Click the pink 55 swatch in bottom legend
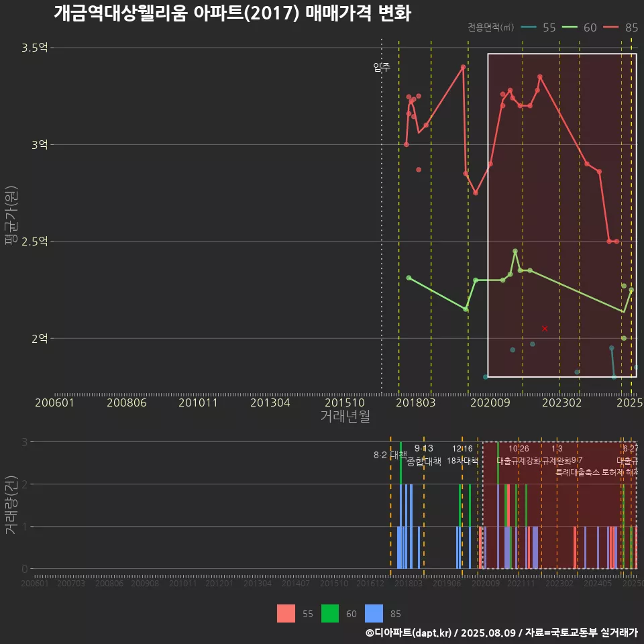The width and height of the screenshot is (644, 644). [x=286, y=614]
